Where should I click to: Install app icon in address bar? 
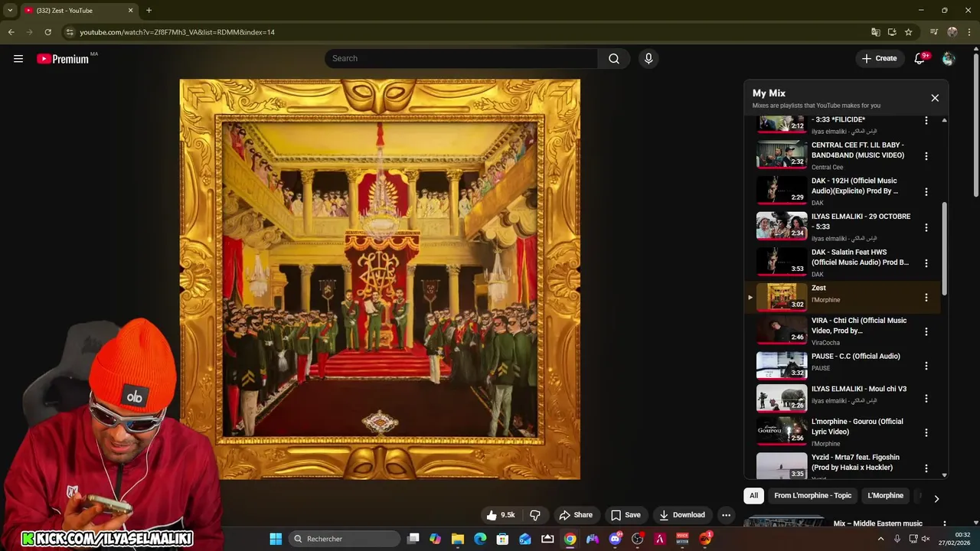892,32
